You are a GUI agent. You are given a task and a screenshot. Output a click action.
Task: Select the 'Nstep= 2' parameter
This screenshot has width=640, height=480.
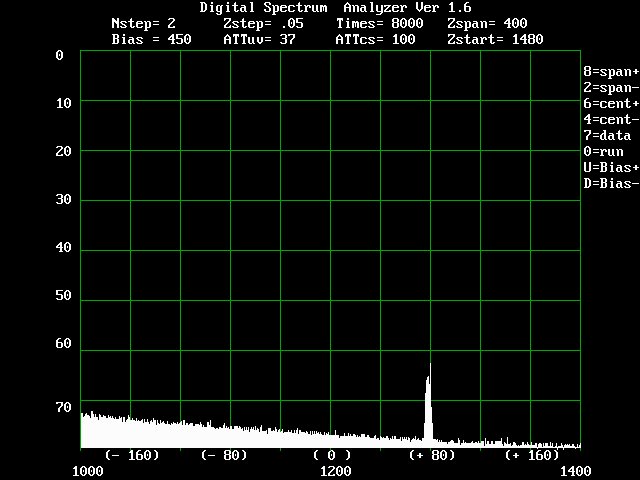143,23
